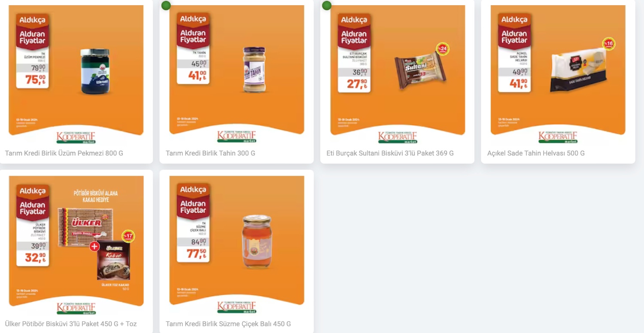Click the discount badge on the Ülker Kakao
Image resolution: width=644 pixels, height=333 pixels.
pos(128,236)
